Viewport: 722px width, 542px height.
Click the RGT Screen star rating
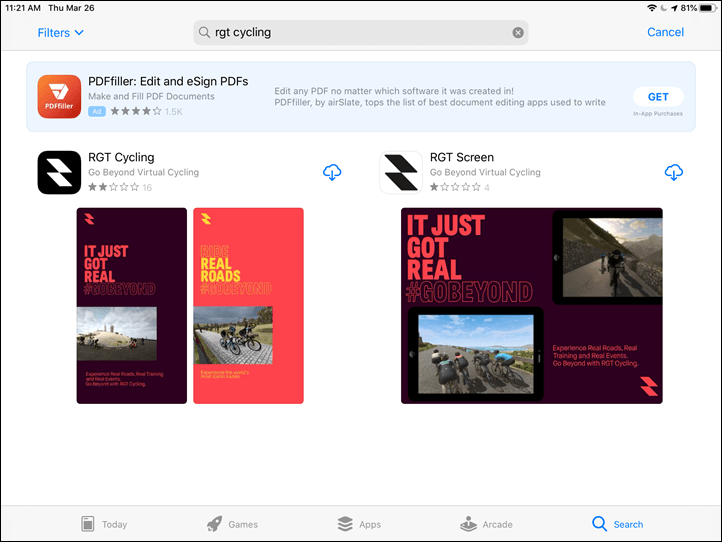tap(459, 187)
